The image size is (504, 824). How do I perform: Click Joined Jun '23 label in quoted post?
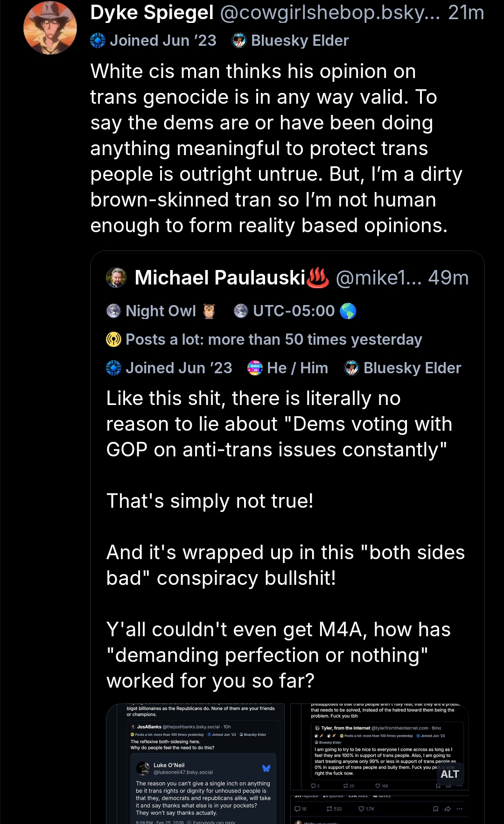(169, 368)
